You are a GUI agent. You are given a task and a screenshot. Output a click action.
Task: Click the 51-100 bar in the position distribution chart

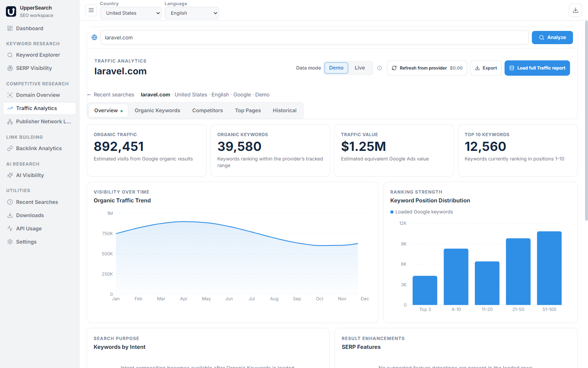(x=549, y=268)
